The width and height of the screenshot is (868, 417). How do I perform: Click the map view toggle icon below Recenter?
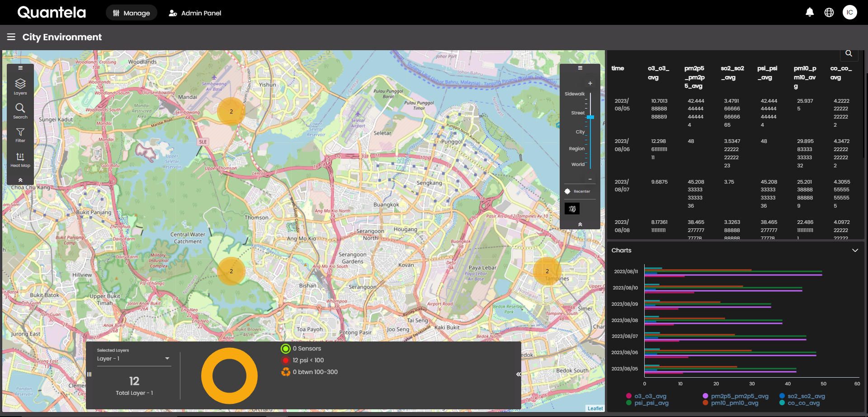tap(572, 208)
